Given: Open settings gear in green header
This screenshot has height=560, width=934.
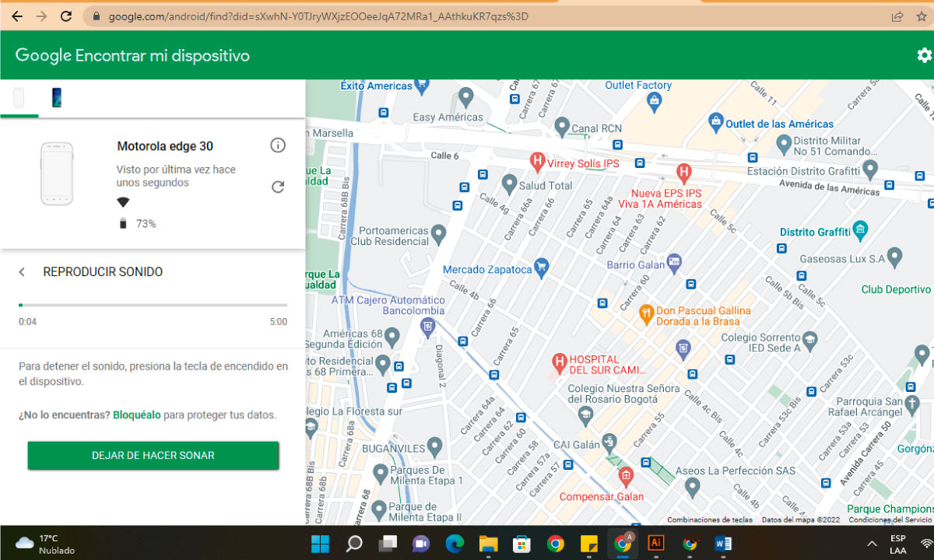Looking at the screenshot, I should (924, 55).
